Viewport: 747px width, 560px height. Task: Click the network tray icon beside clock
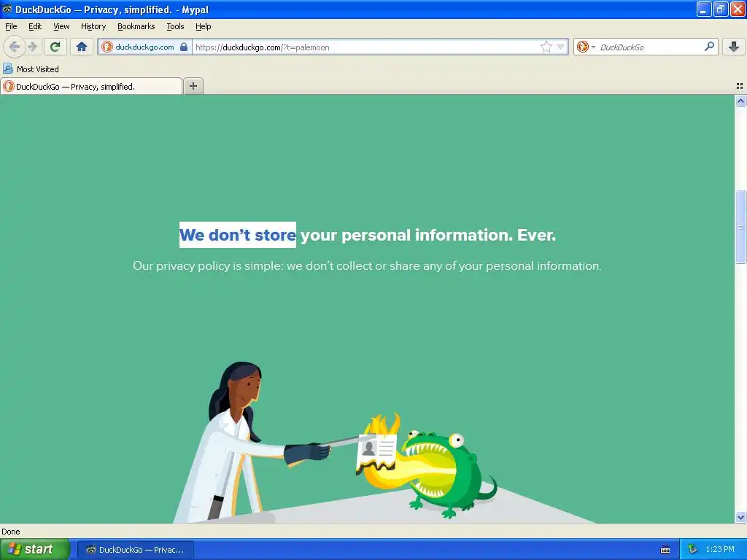[692, 550]
